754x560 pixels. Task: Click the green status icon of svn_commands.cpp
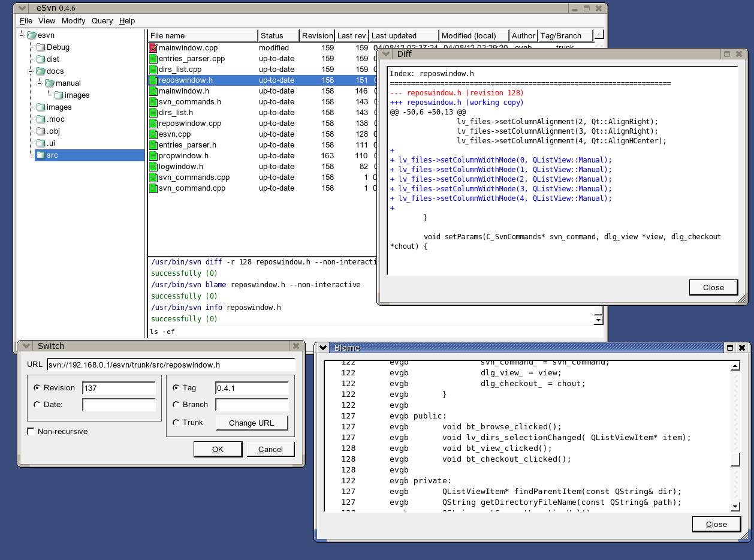pyautogui.click(x=153, y=177)
